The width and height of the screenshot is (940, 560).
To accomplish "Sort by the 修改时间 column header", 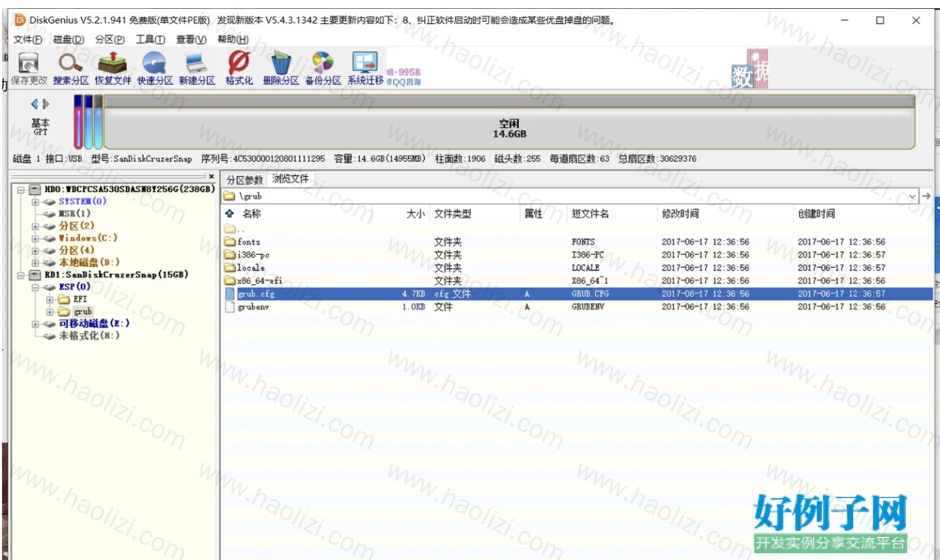I will point(680,213).
